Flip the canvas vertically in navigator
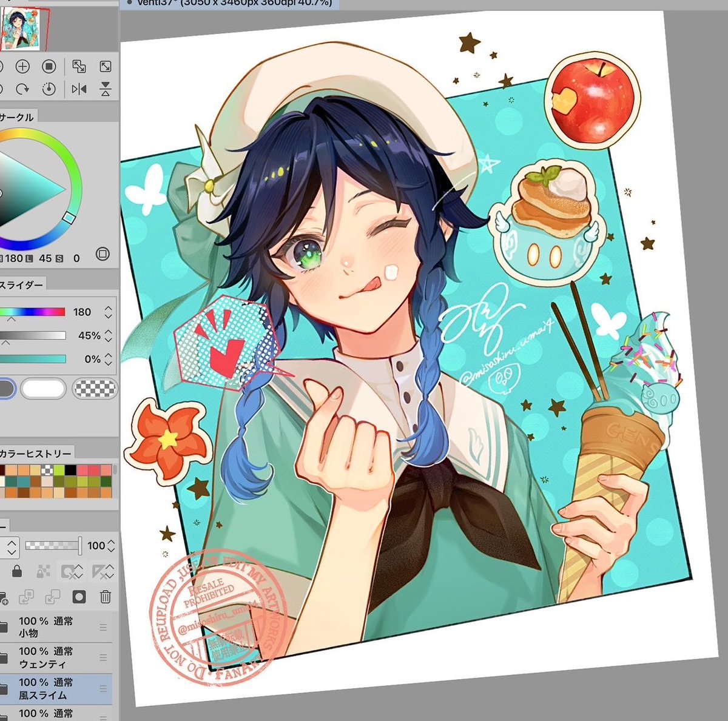 [106, 89]
